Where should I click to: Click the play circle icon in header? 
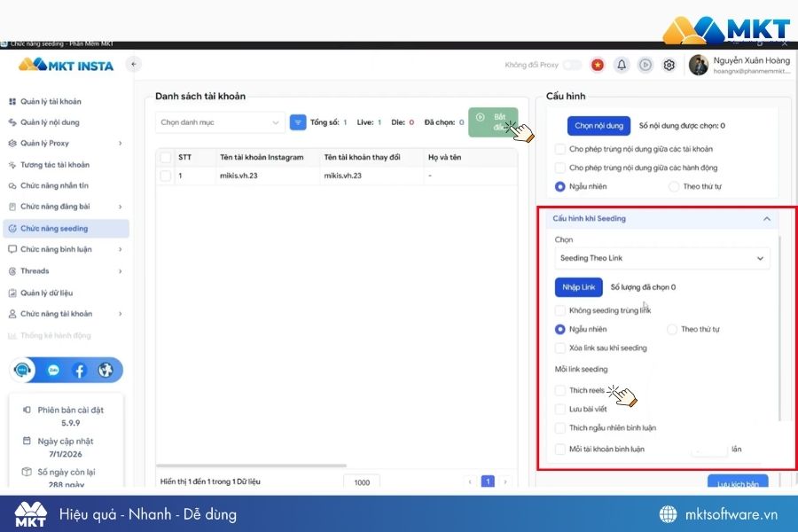coord(645,65)
